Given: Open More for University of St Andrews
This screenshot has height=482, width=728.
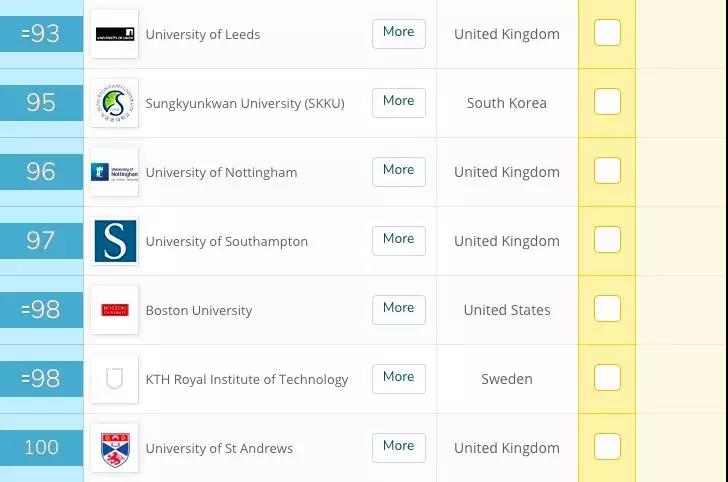Looking at the screenshot, I should [x=399, y=448].
